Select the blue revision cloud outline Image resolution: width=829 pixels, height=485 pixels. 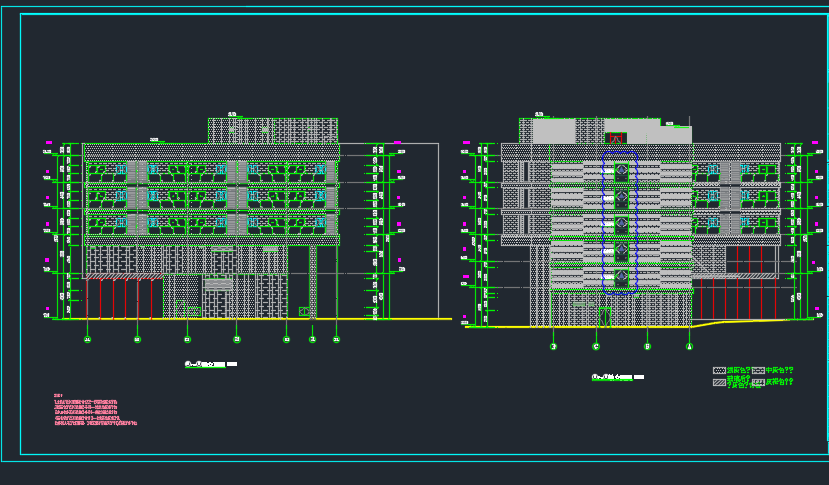pyautogui.click(x=620, y=222)
